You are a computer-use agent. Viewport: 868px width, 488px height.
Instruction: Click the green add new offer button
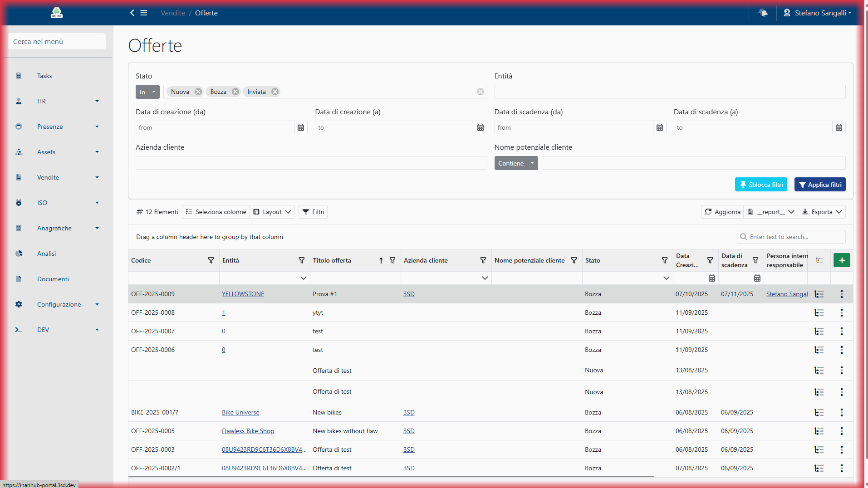click(x=841, y=260)
